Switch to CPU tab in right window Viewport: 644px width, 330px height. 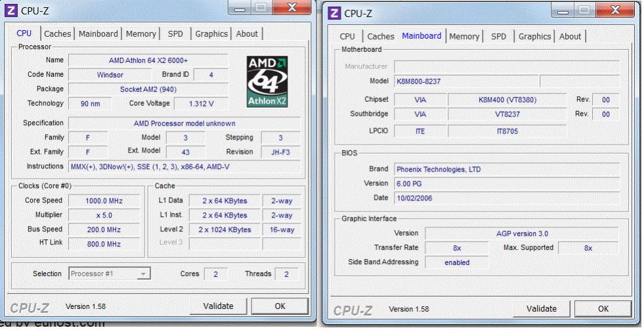(347, 36)
